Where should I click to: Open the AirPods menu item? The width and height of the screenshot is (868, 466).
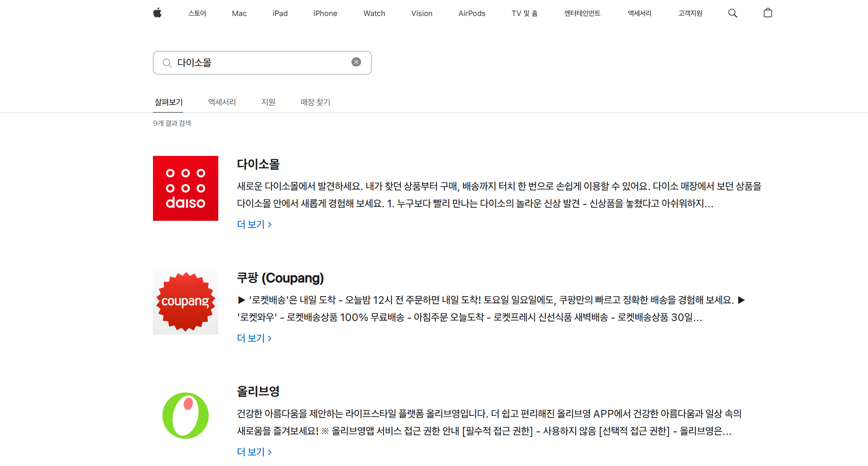pos(472,13)
